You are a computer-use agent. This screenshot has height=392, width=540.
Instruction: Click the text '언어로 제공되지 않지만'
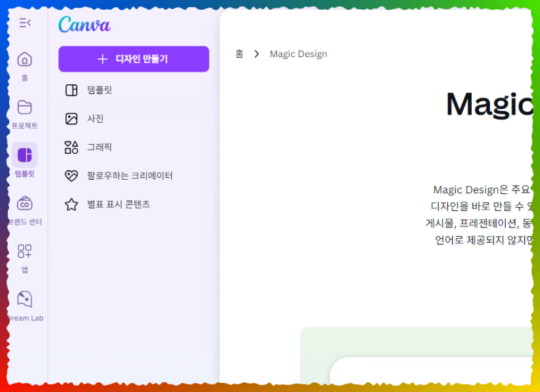click(484, 240)
